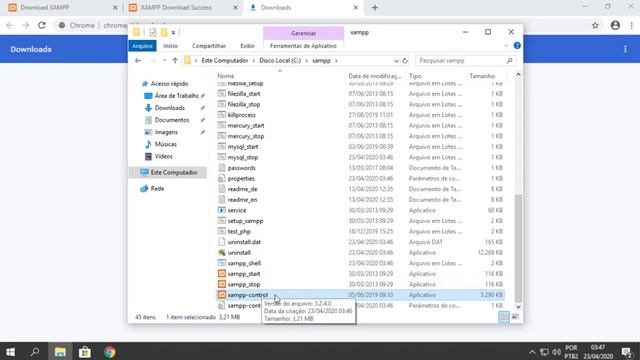This screenshot has height=360, width=640.
Task: Switch to details view layout icon
Action: 504,317
